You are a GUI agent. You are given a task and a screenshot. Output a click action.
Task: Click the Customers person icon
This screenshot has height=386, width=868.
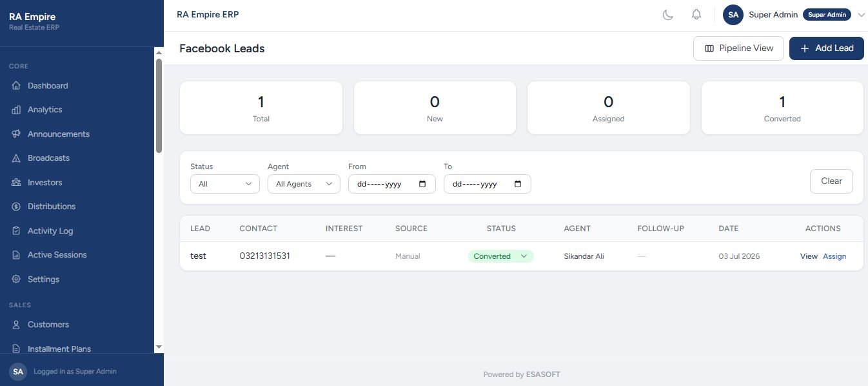click(16, 325)
